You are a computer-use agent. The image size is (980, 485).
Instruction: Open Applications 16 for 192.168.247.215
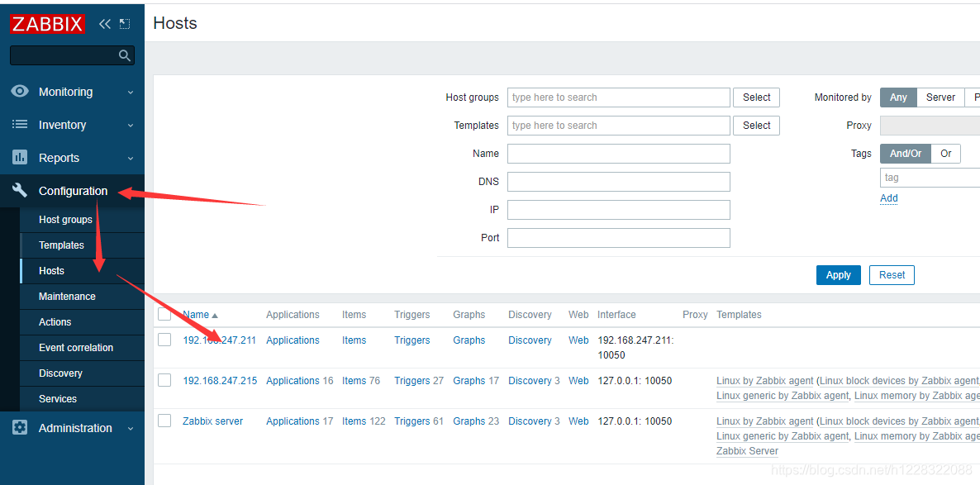point(293,381)
